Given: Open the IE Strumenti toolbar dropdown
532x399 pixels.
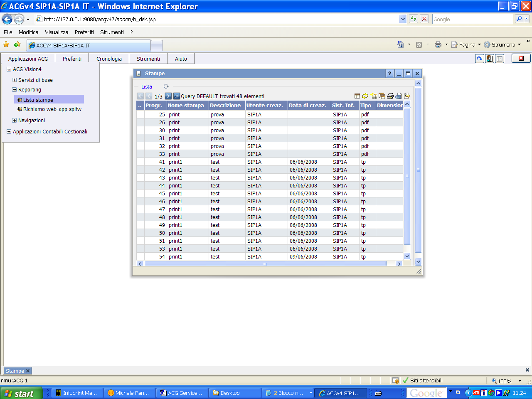Looking at the screenshot, I should point(502,44).
